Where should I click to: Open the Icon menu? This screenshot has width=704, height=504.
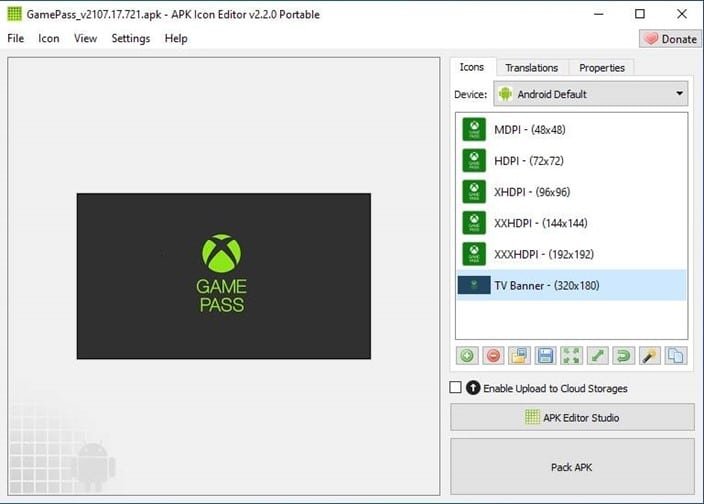point(48,39)
